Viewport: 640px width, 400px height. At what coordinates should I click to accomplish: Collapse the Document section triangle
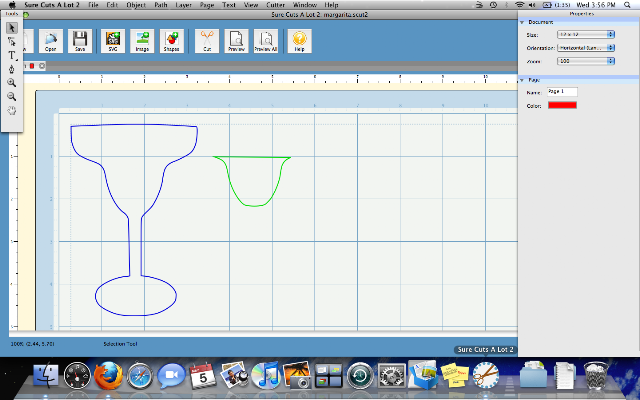[522, 22]
